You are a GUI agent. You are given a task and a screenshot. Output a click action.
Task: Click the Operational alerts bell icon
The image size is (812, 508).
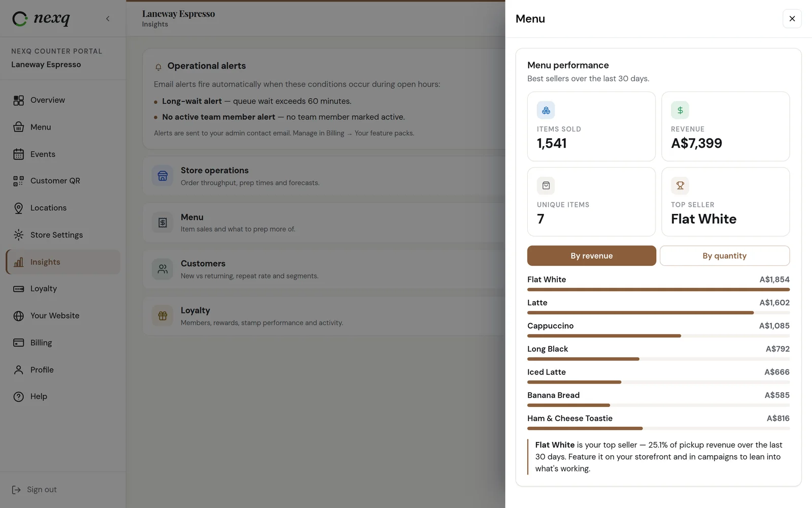(x=158, y=67)
